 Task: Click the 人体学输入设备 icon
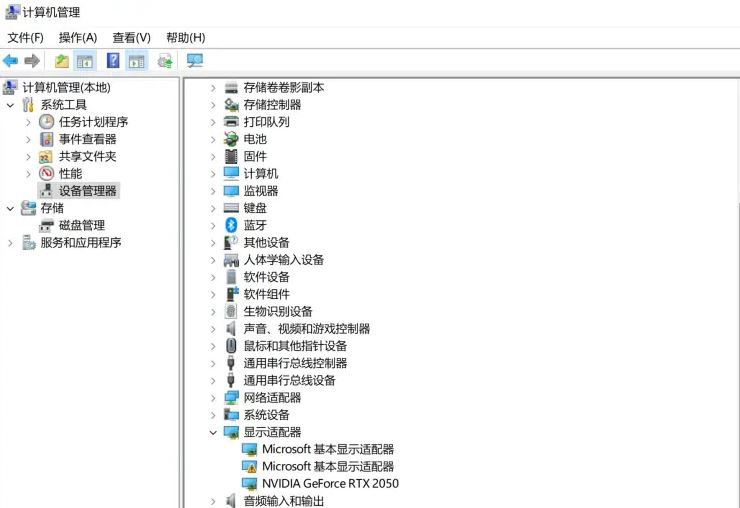231,260
